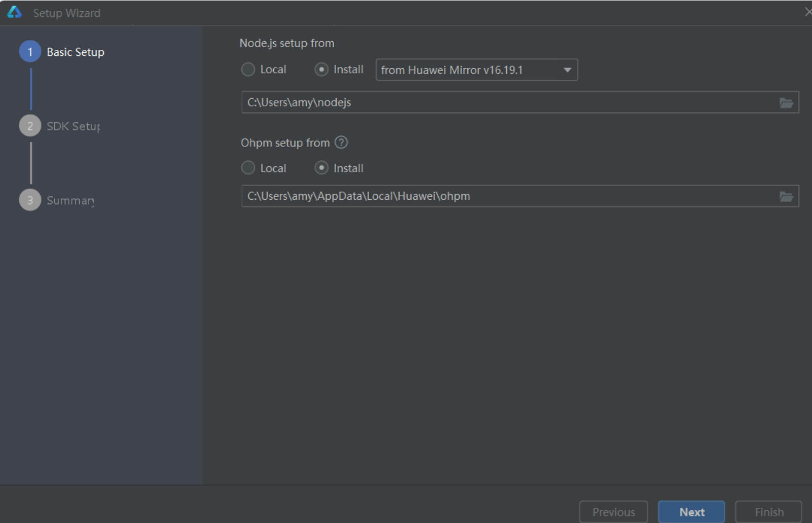The image size is (812, 523).
Task: Click the Previous button
Action: (x=613, y=512)
